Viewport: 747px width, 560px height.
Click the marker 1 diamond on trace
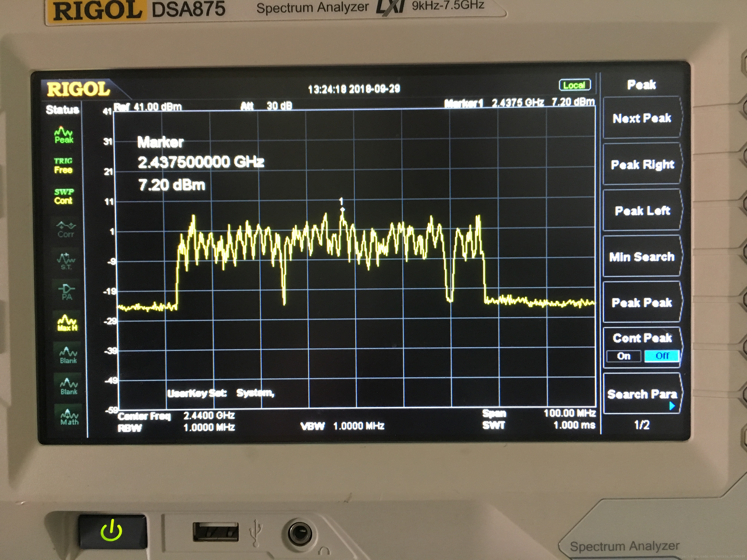click(342, 210)
